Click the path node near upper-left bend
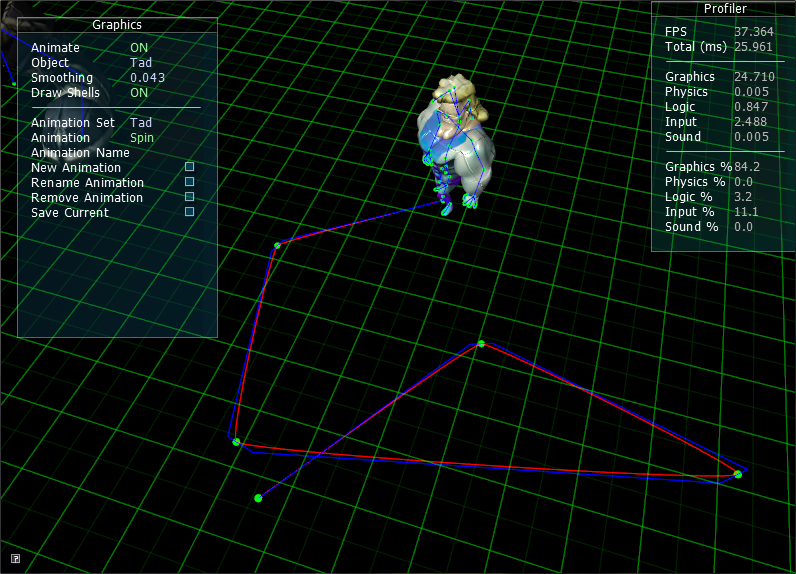 277,245
